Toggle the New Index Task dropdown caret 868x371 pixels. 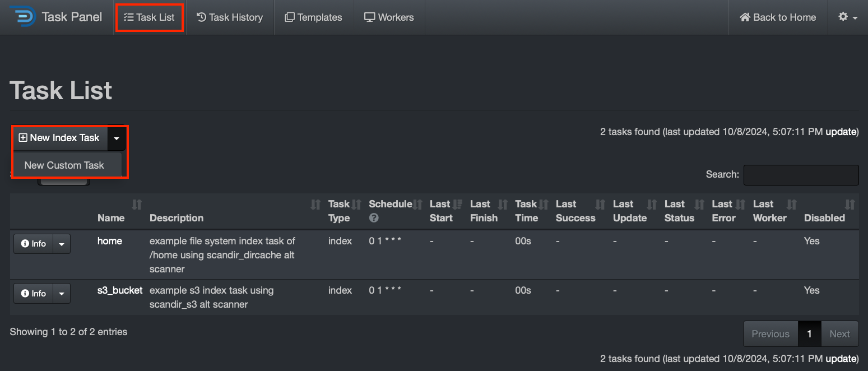pos(116,138)
